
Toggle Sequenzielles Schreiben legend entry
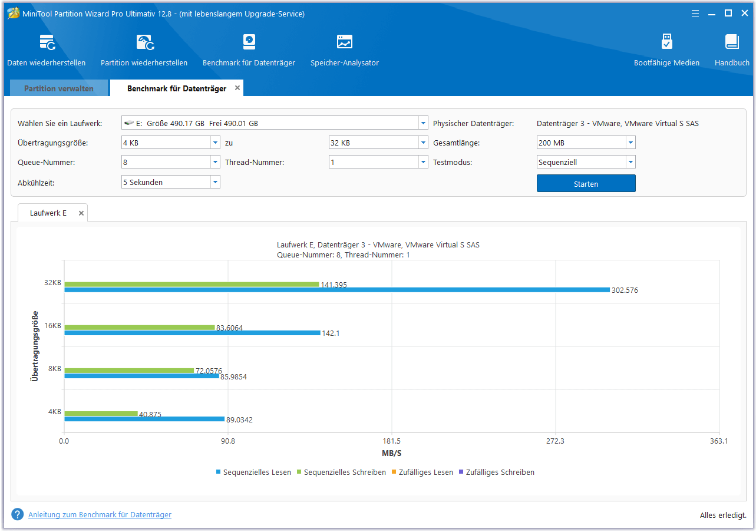341,472
